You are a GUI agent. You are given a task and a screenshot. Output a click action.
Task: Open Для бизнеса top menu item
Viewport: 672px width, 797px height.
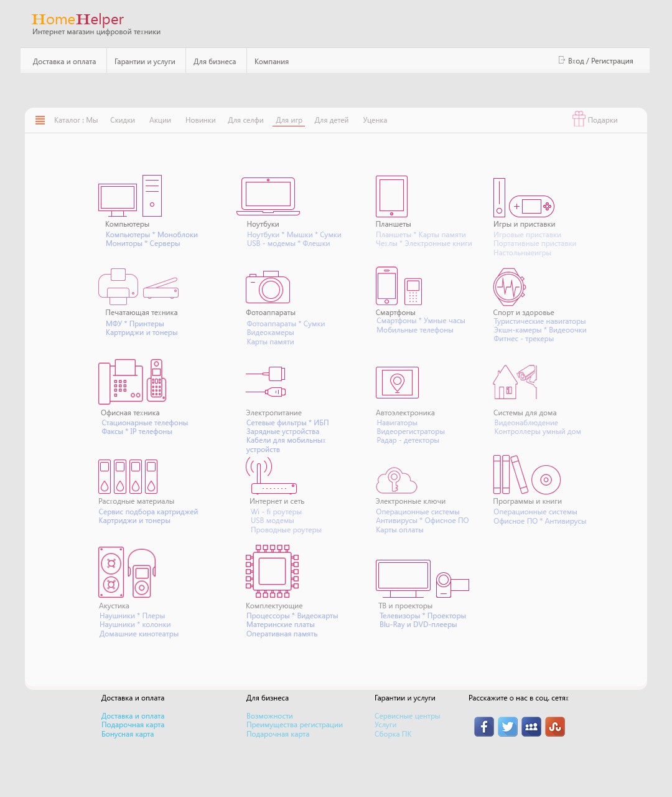tap(215, 62)
